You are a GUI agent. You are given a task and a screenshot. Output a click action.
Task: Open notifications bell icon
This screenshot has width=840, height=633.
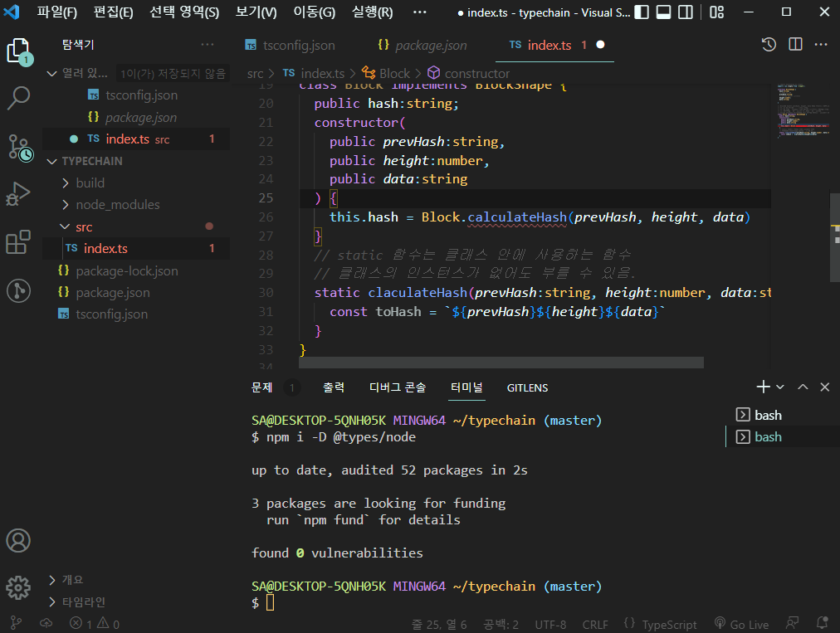coord(823,623)
